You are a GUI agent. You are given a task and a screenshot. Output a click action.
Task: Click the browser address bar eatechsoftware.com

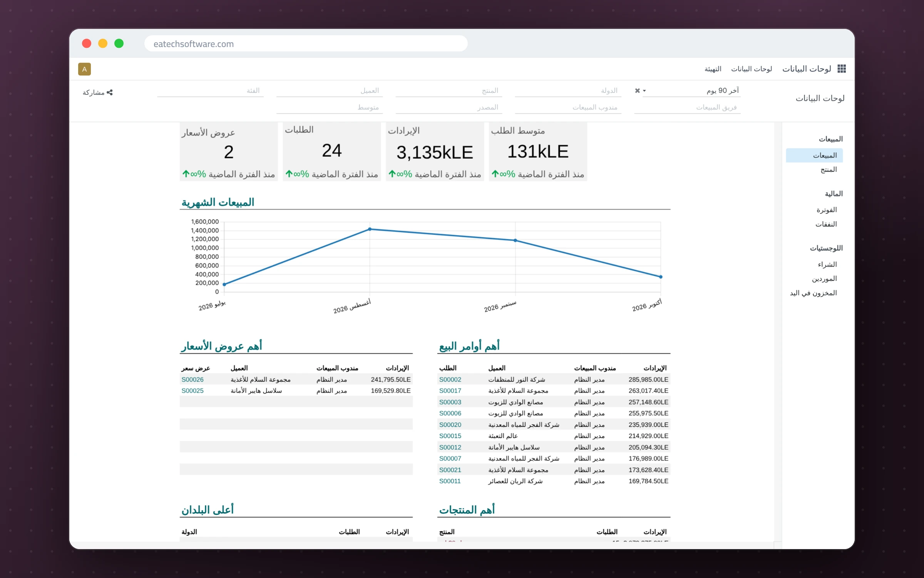click(x=306, y=44)
